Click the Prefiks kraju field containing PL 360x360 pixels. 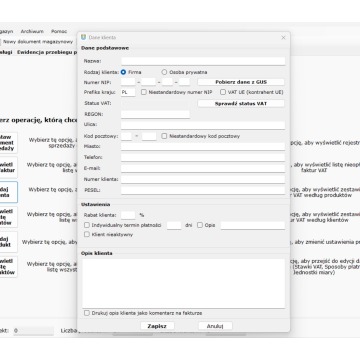(x=128, y=92)
